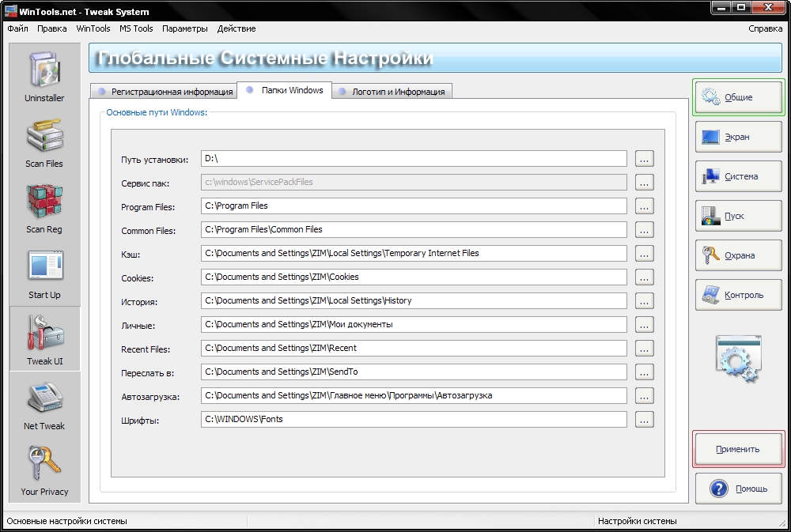
Task: Open the MS Tools menu
Action: 136,28
